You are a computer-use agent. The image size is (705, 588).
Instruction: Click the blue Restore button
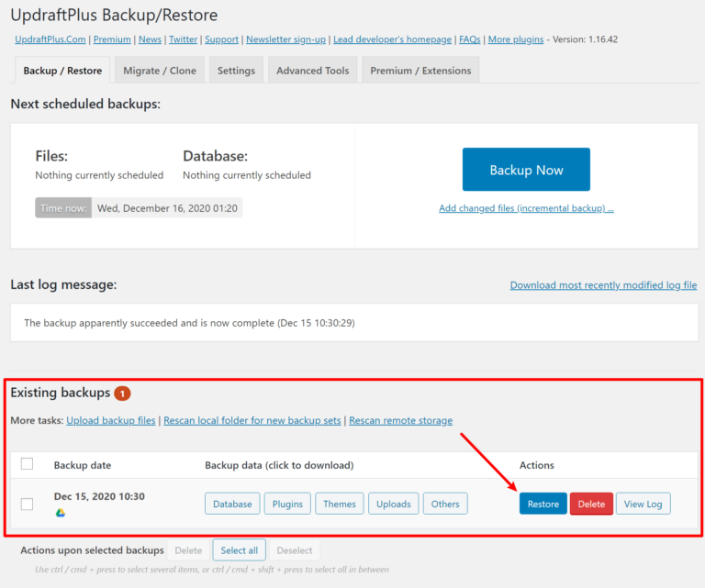pyautogui.click(x=543, y=504)
